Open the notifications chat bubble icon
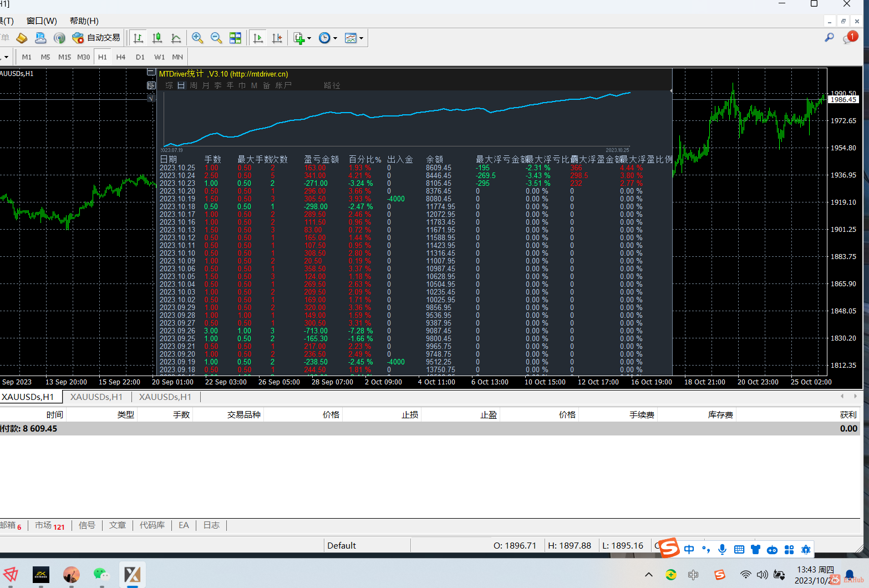Image resolution: width=869 pixels, height=588 pixels. (x=848, y=38)
